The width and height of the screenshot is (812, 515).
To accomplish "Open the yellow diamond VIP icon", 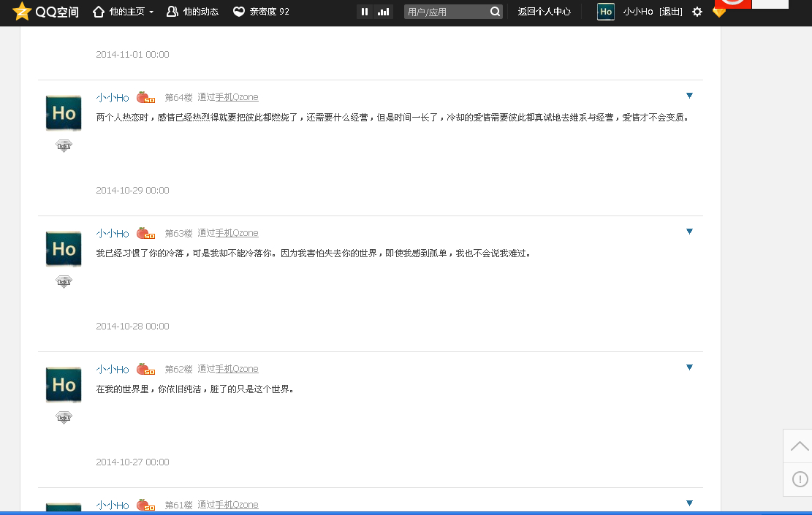I will coord(718,12).
